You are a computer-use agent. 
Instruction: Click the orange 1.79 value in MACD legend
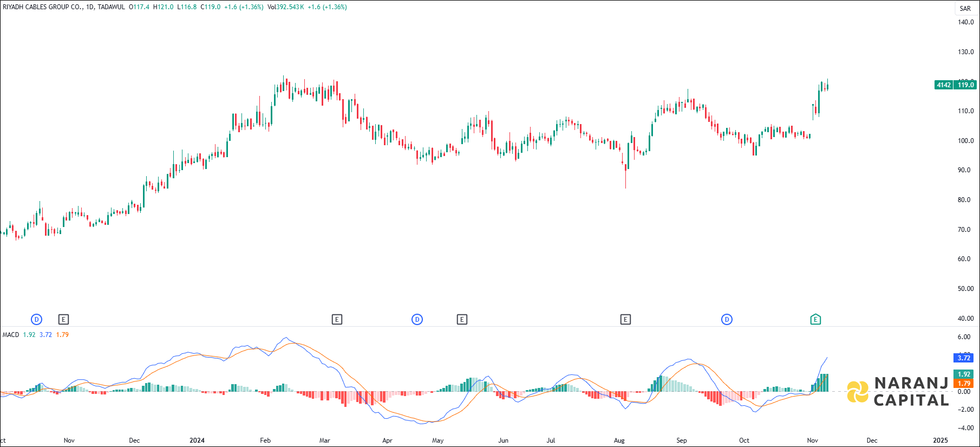click(x=62, y=335)
